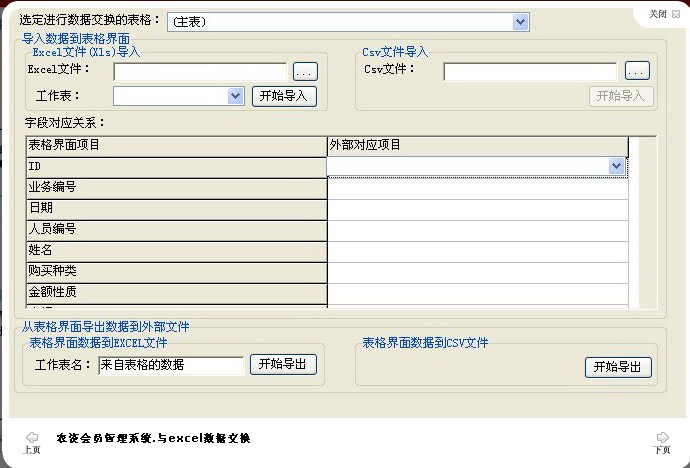Screen dimensions: 690x468
Task: Click the external mapping cell for 日期
Action: tap(478, 210)
